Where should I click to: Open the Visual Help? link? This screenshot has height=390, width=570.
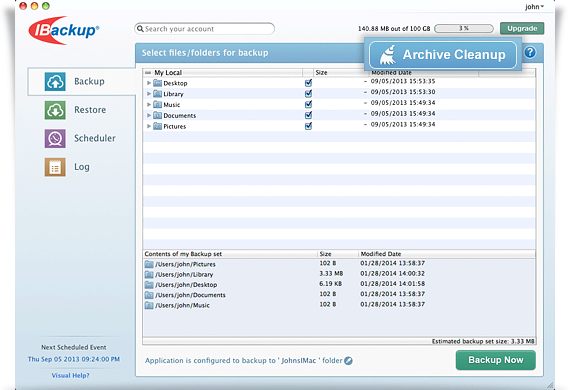pyautogui.click(x=70, y=375)
